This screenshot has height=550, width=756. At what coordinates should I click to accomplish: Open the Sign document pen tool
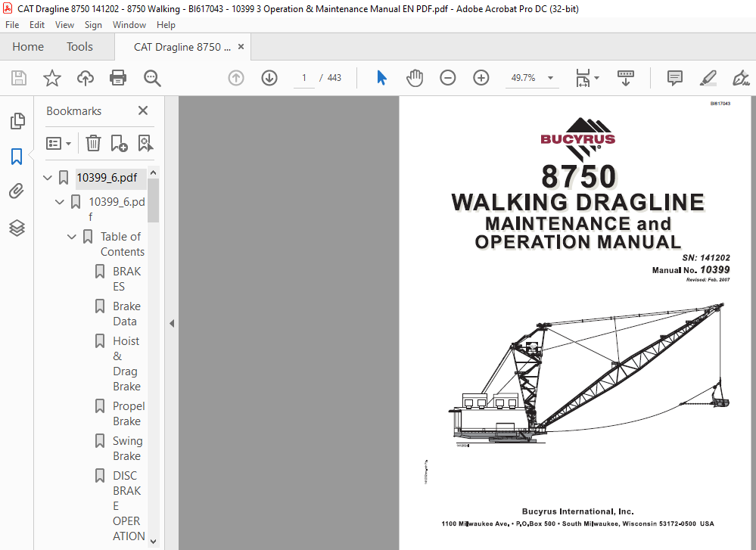(741, 78)
